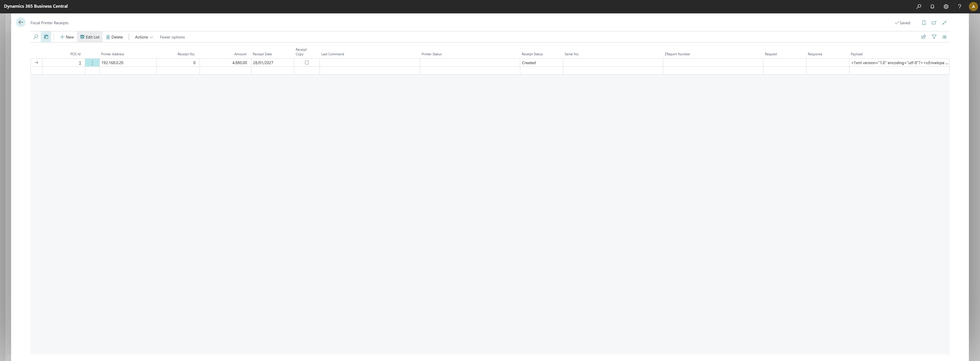Toggle the Receipt Copy checkbox
This screenshot has height=361, width=980.
coord(307,63)
